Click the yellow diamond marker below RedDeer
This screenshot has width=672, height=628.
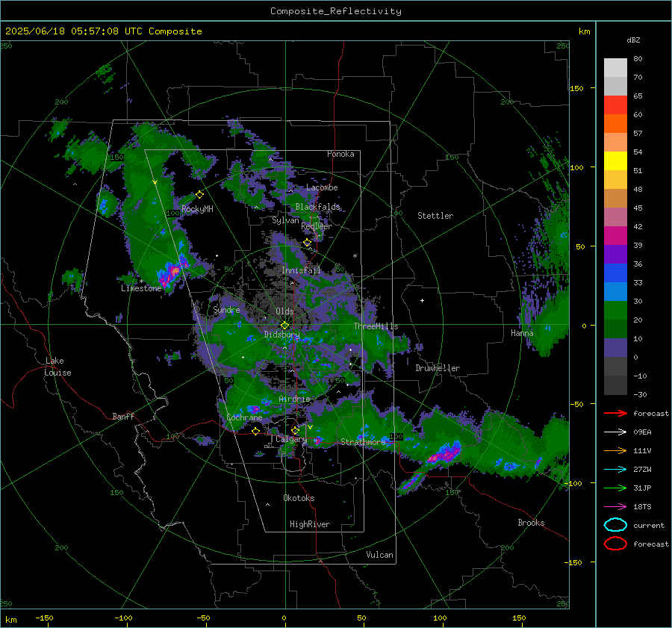[308, 243]
